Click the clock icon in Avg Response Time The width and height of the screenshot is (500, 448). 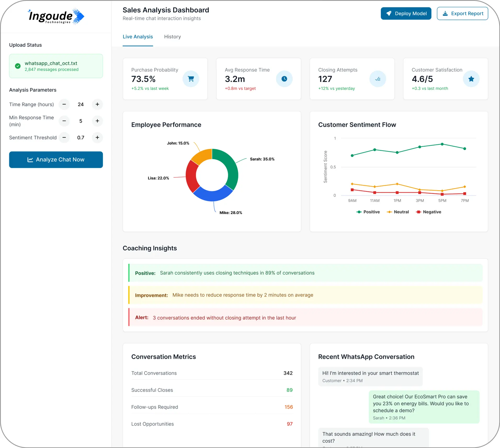[x=284, y=79]
